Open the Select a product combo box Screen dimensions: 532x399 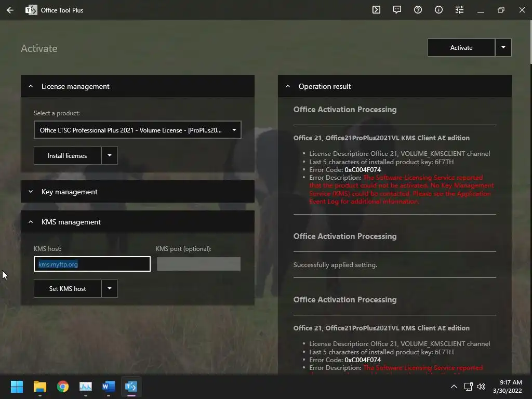click(137, 130)
